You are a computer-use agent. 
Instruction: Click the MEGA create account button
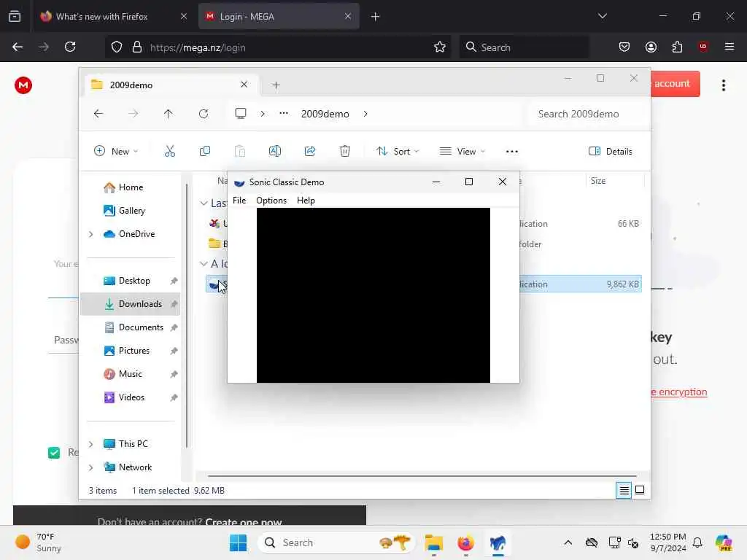tap(675, 84)
